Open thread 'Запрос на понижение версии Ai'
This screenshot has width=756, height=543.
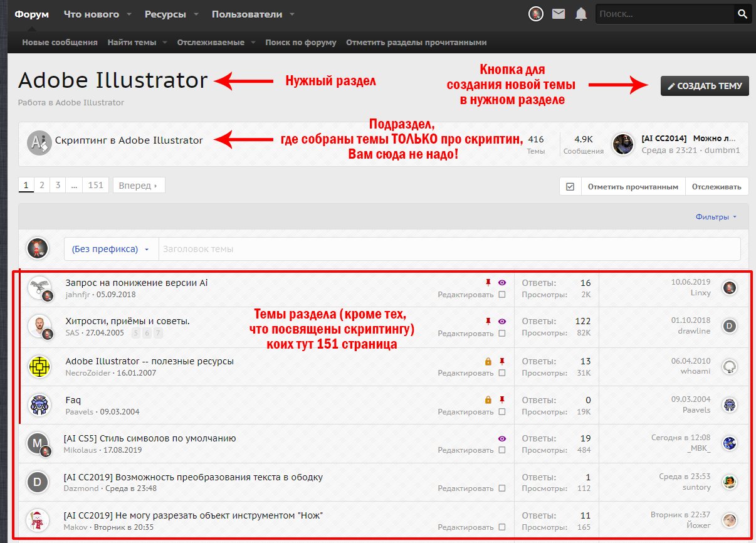(x=137, y=283)
